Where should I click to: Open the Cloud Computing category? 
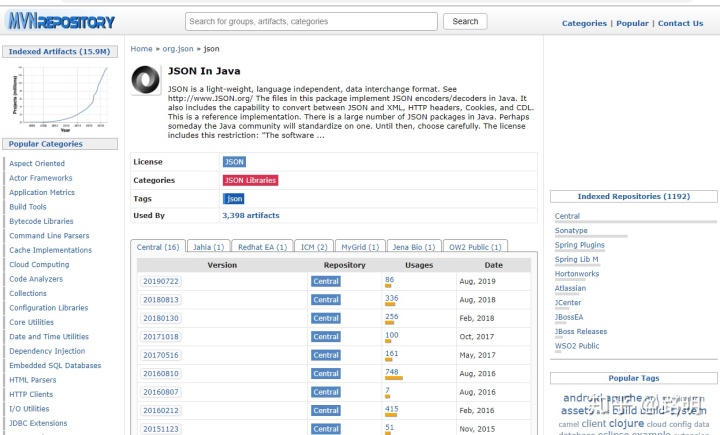point(39,264)
